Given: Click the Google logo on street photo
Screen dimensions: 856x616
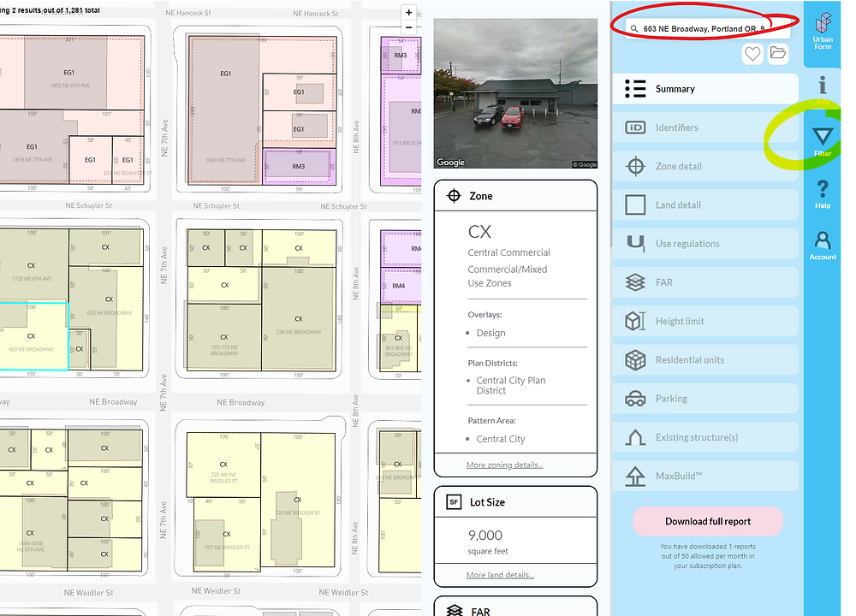Looking at the screenshot, I should click(x=450, y=162).
